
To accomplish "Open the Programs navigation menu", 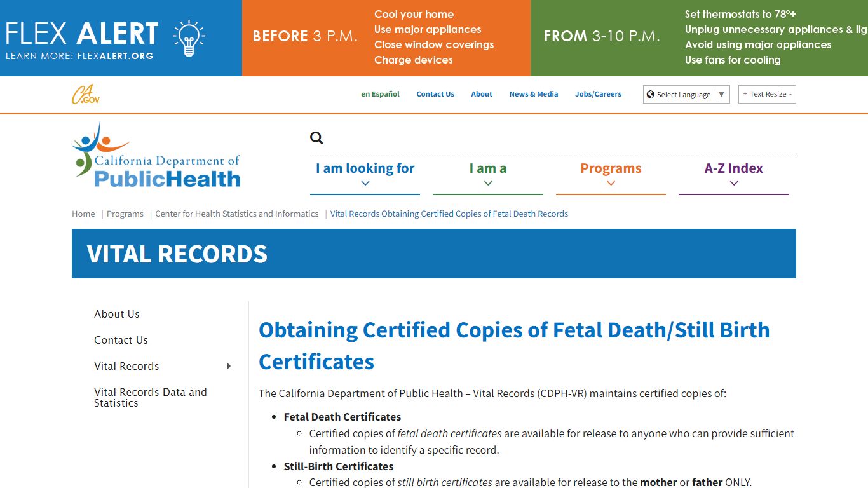I will [x=611, y=168].
